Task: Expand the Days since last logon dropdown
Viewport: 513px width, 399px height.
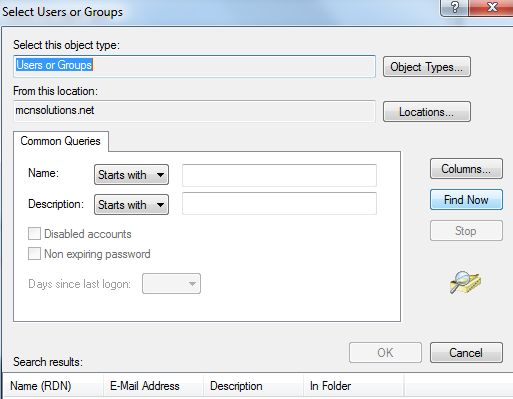Action: (x=171, y=284)
